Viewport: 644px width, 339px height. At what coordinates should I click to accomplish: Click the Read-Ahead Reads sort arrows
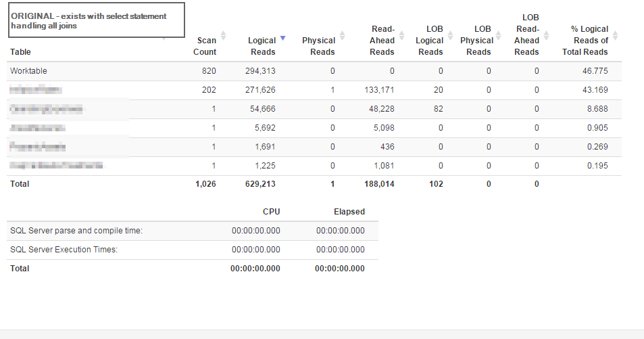(402, 35)
